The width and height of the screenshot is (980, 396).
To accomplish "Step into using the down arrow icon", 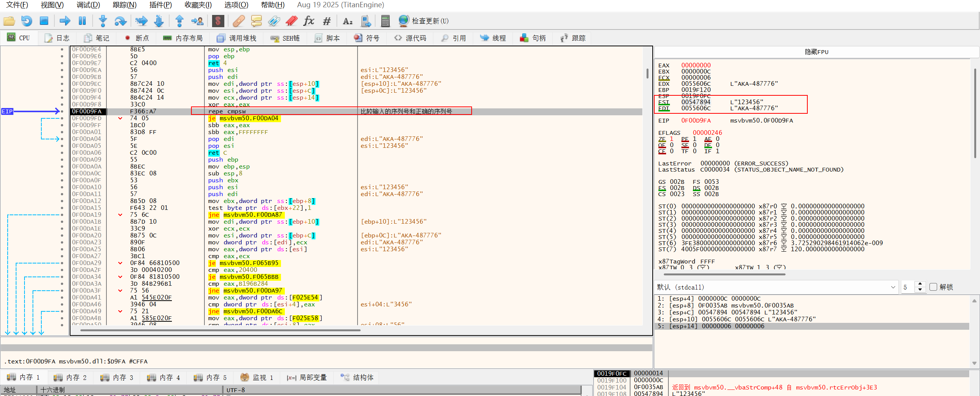I will [103, 21].
